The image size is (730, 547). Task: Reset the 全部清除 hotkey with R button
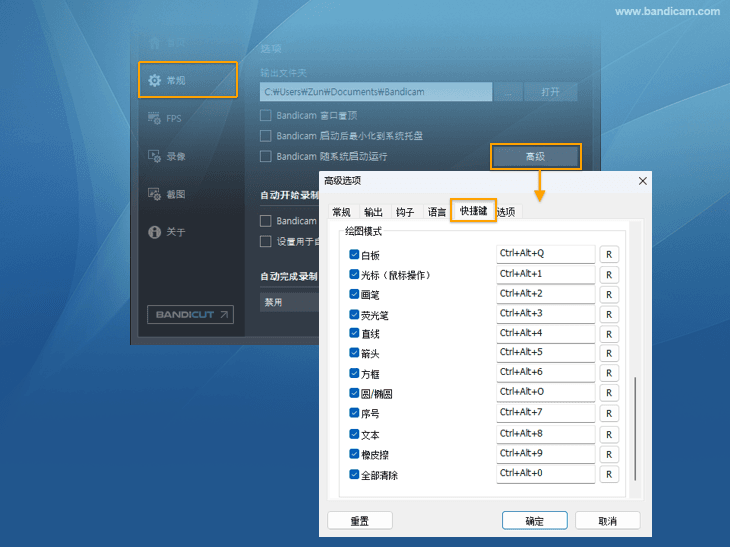pyautogui.click(x=609, y=474)
